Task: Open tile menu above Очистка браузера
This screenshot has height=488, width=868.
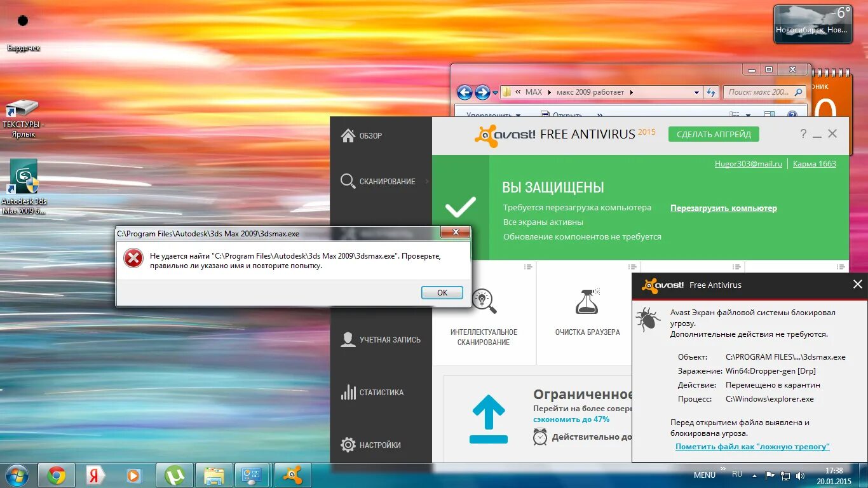Action: (x=632, y=267)
